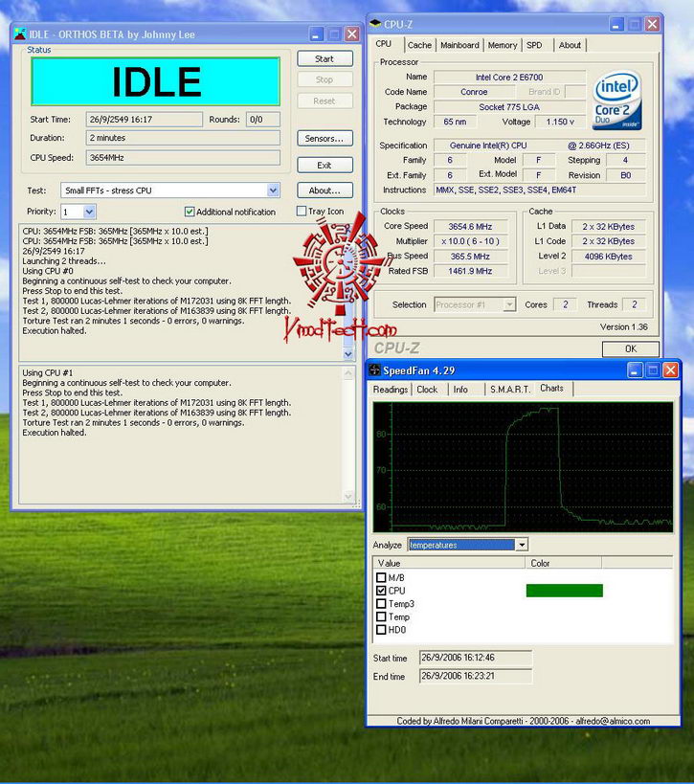Open the Test type dropdown

(x=273, y=190)
